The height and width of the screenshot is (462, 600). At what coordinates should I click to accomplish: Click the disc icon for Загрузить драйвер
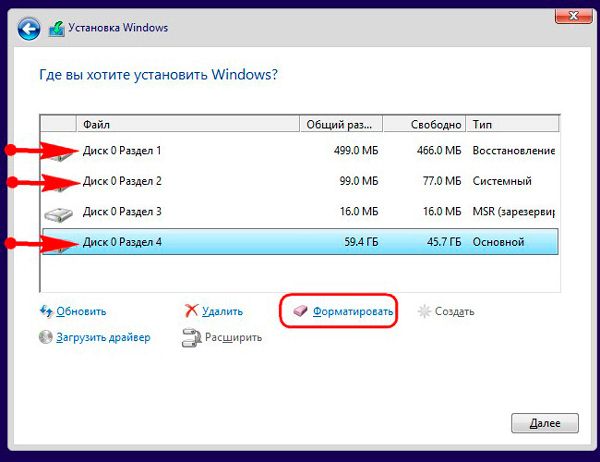coord(46,337)
